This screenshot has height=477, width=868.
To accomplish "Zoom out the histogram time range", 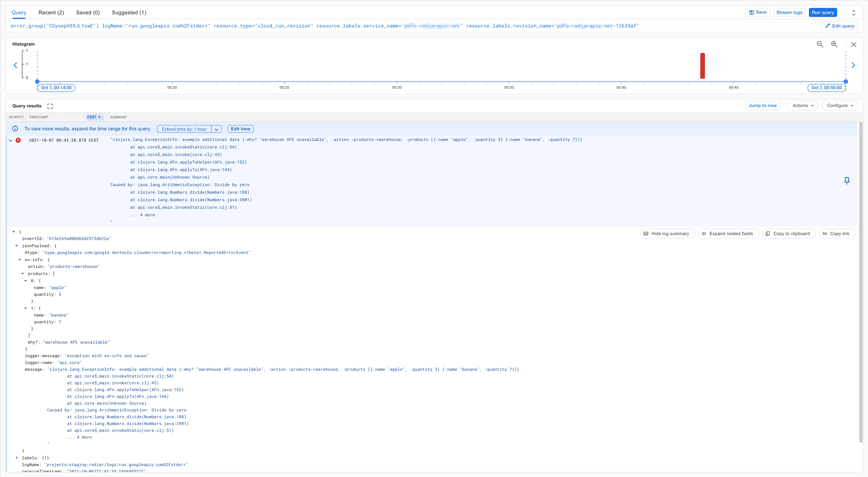I will (820, 44).
